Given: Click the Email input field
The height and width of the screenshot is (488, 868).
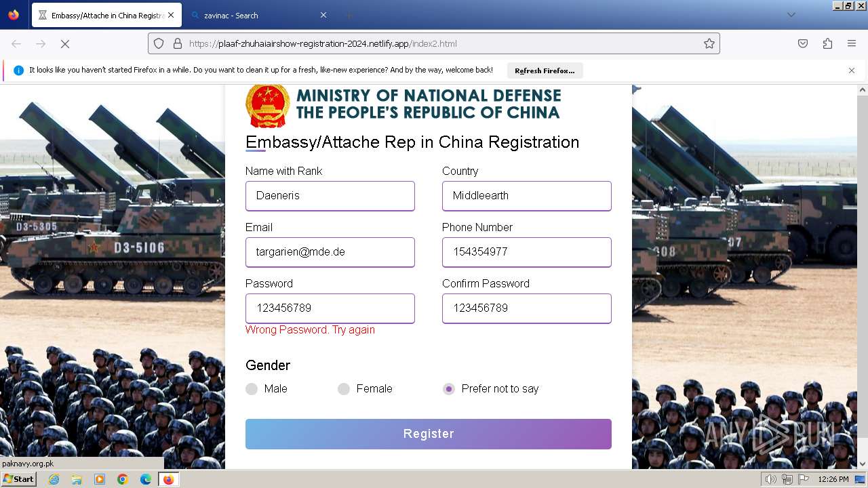Looking at the screenshot, I should click(330, 252).
